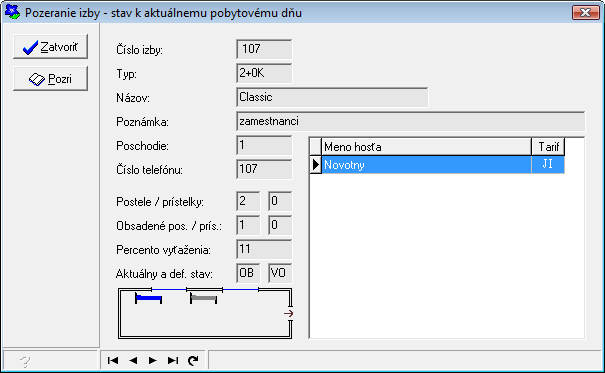Click the greyed question mark help icon
The image size is (605, 373).
click(25, 361)
